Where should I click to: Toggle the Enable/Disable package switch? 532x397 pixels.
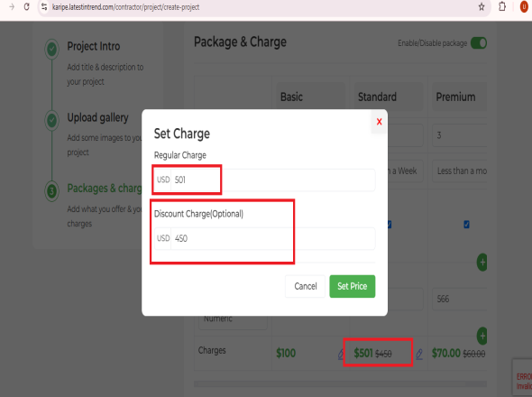point(479,43)
